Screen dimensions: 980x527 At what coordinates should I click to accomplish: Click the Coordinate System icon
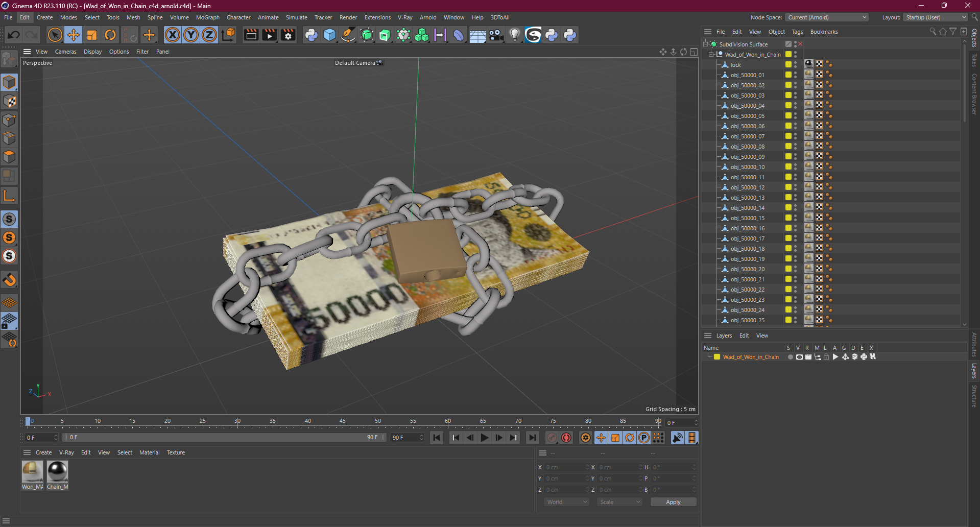point(229,35)
